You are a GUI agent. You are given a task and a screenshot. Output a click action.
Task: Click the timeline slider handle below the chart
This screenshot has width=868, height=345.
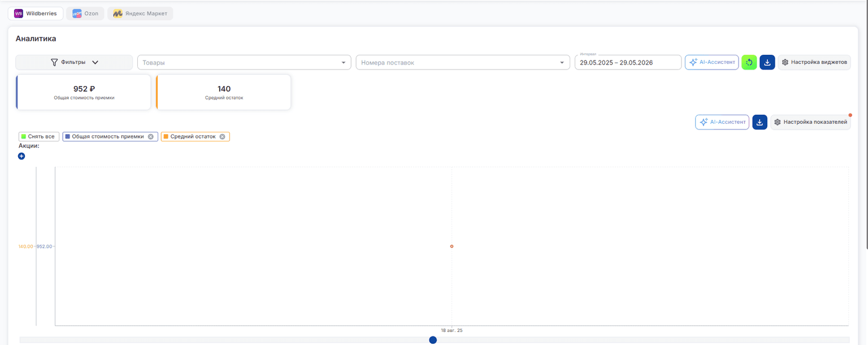[x=433, y=340]
